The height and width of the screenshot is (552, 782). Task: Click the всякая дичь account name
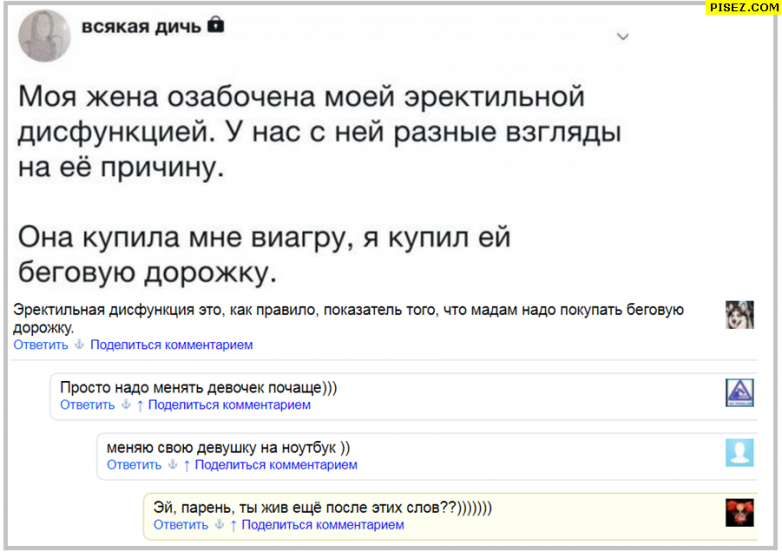pos(140,26)
